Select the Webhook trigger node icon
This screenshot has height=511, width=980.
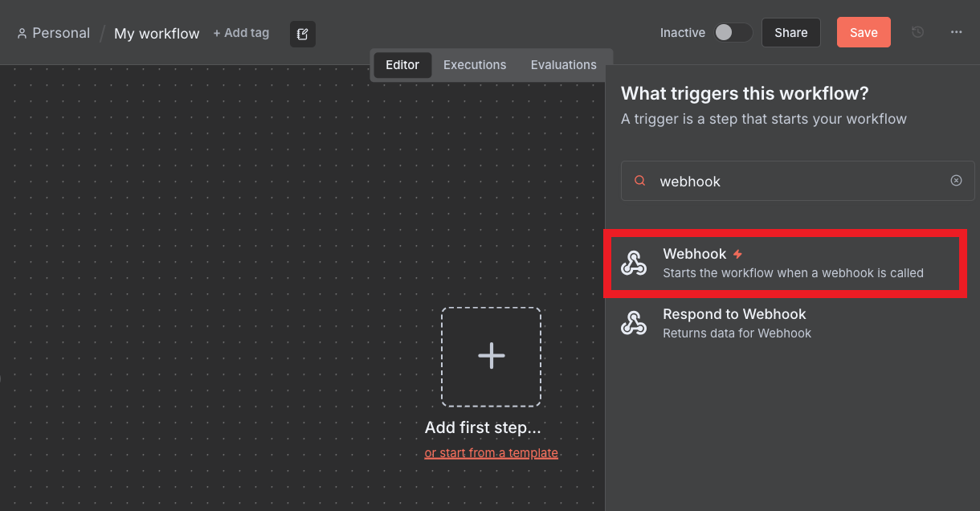click(634, 264)
